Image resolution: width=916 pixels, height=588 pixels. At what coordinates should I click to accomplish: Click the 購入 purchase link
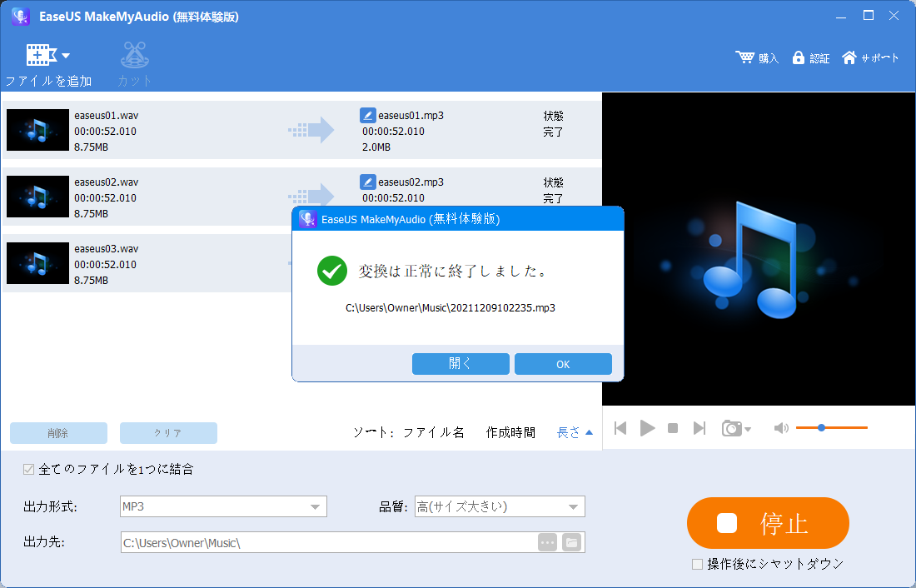tap(769, 57)
